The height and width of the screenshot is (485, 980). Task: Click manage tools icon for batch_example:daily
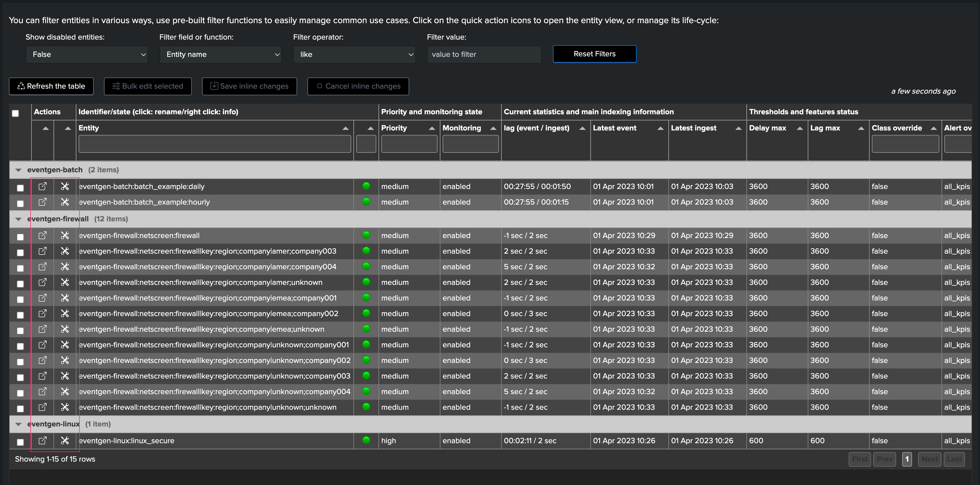point(65,186)
